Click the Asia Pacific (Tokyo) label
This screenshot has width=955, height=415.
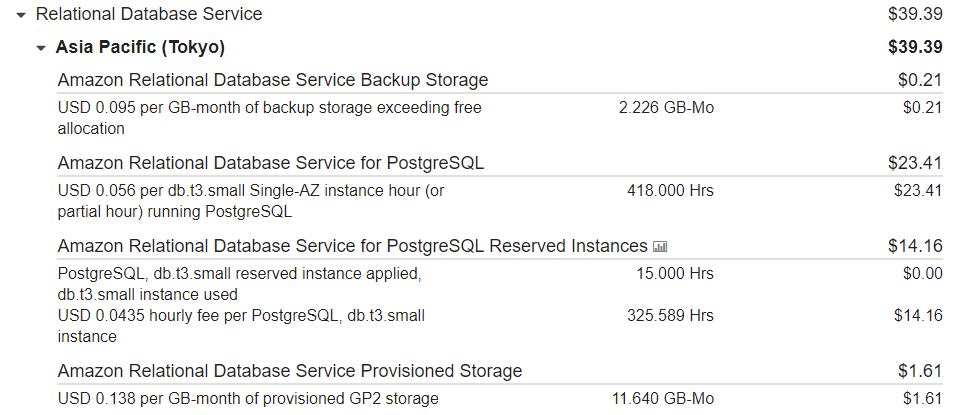coord(140,47)
